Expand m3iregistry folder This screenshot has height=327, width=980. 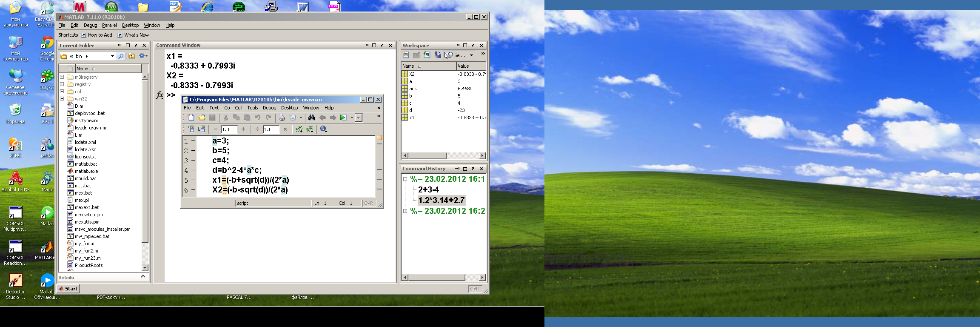(x=62, y=77)
